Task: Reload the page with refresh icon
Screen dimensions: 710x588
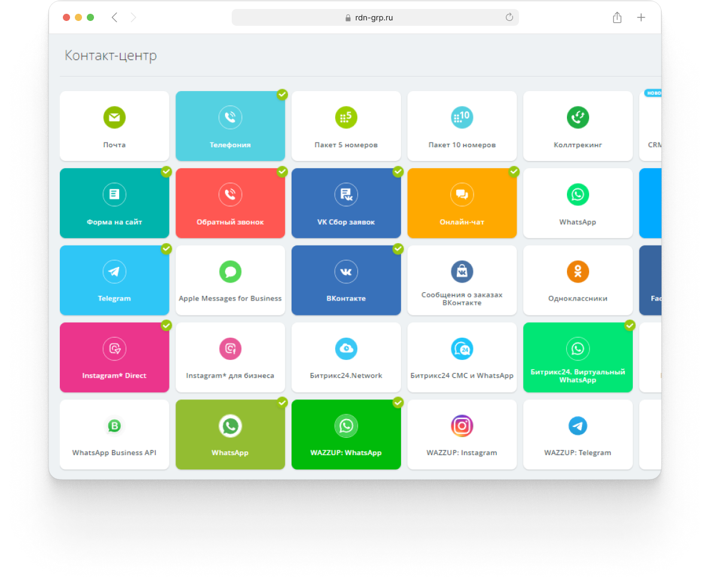Action: (x=509, y=17)
